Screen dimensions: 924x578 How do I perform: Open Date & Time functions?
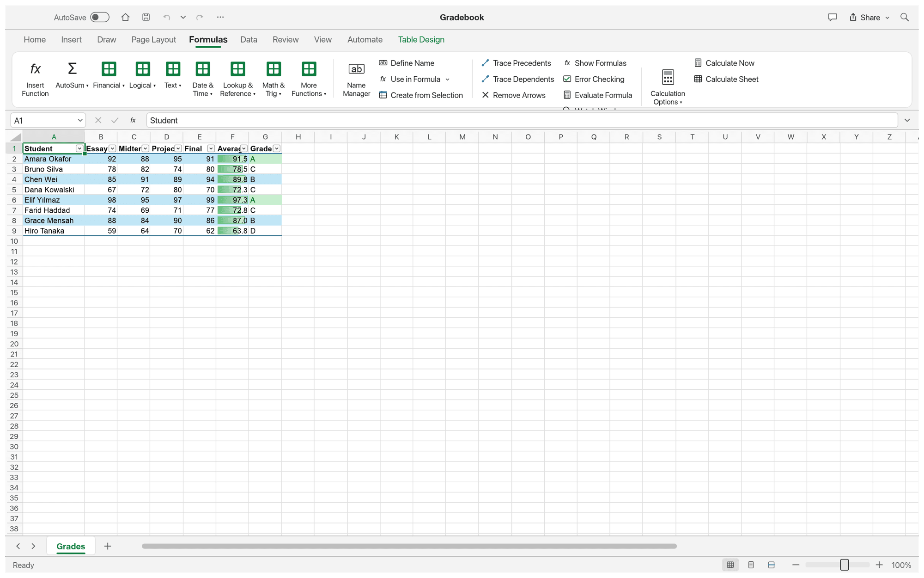tap(203, 79)
